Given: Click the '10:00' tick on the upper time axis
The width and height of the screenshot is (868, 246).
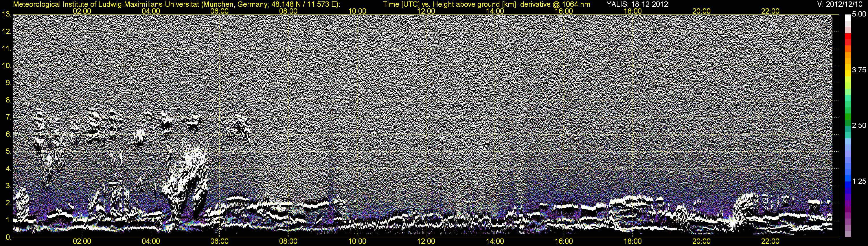Looking at the screenshot, I should [x=357, y=11].
